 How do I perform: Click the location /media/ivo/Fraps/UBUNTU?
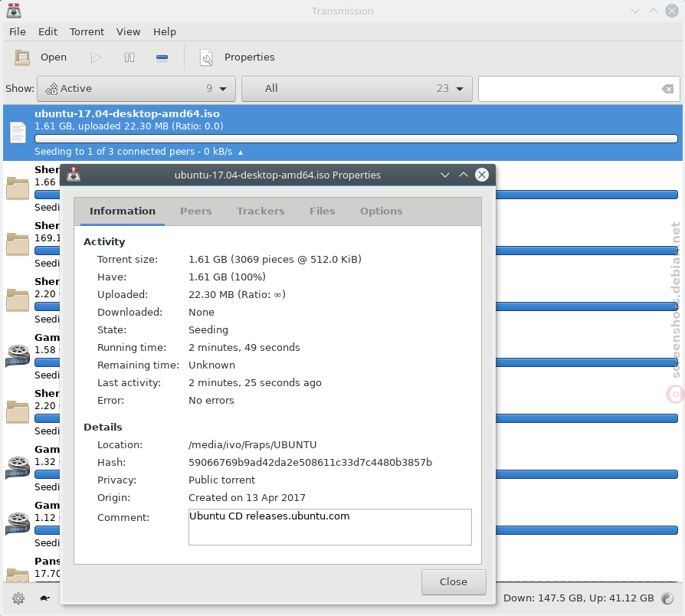pyautogui.click(x=253, y=444)
